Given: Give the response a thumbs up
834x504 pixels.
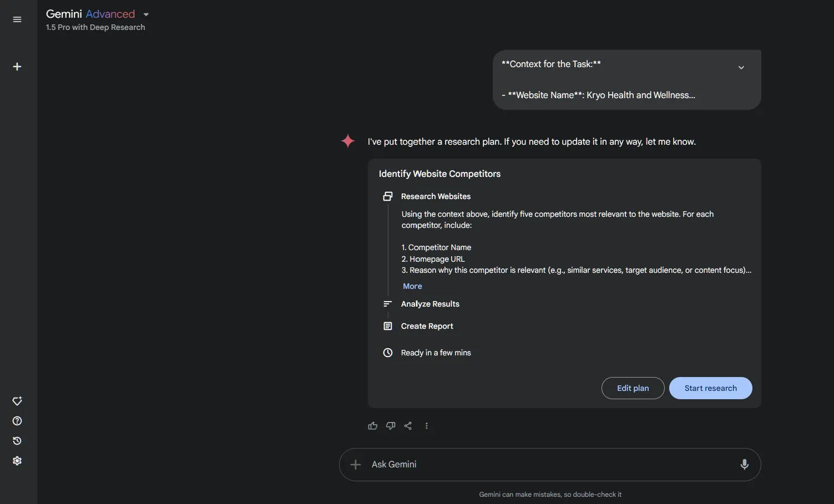Looking at the screenshot, I should coord(372,426).
